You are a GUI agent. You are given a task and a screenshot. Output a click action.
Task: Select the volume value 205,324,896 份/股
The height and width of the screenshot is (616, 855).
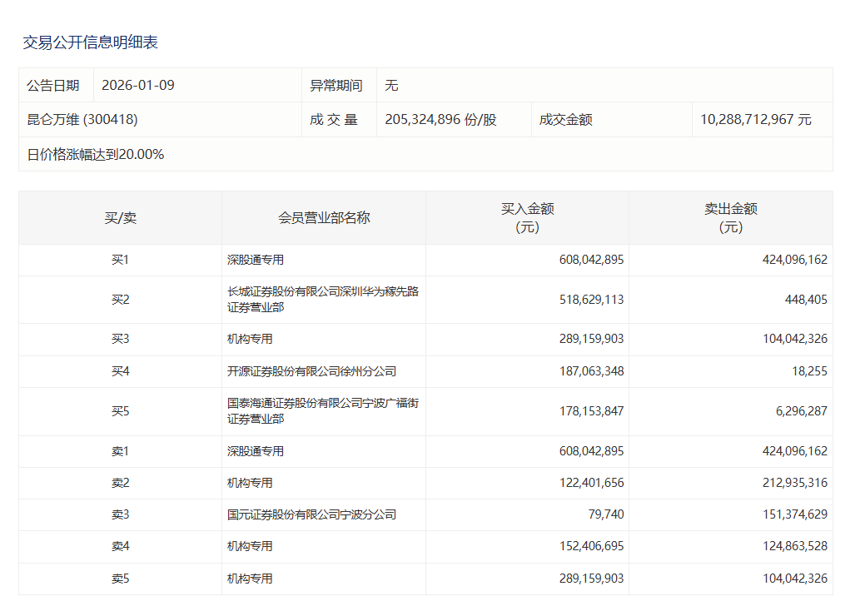440,120
